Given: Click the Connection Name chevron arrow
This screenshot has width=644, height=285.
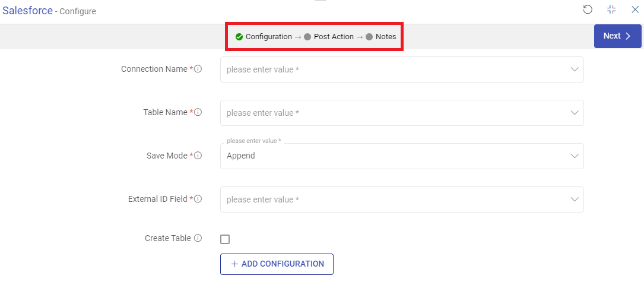Looking at the screenshot, I should [x=575, y=69].
